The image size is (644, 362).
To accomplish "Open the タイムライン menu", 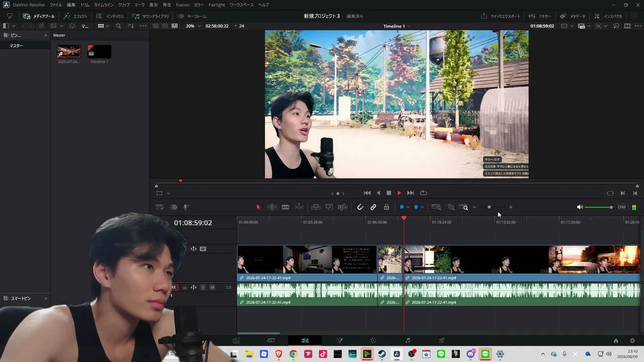I will tap(104, 5).
